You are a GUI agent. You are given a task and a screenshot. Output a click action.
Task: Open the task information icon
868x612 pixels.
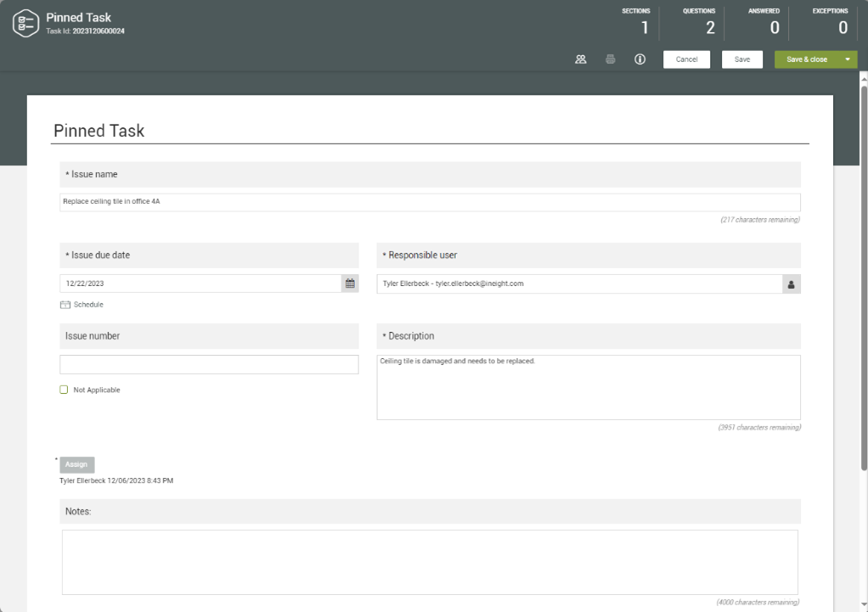click(640, 59)
